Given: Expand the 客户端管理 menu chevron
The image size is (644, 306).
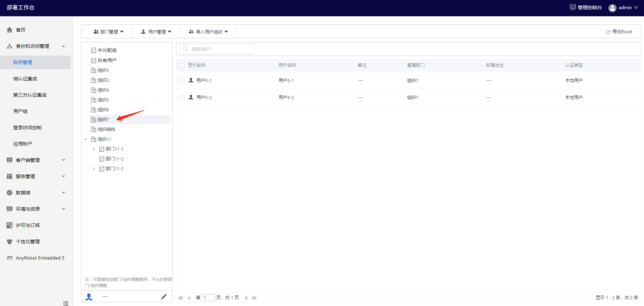Looking at the screenshot, I should (63, 160).
